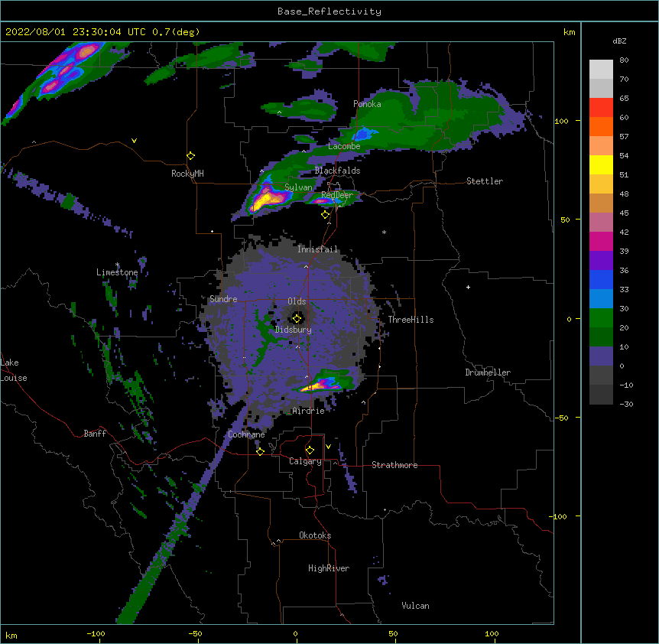Click the Vulcan town label

pos(415,606)
